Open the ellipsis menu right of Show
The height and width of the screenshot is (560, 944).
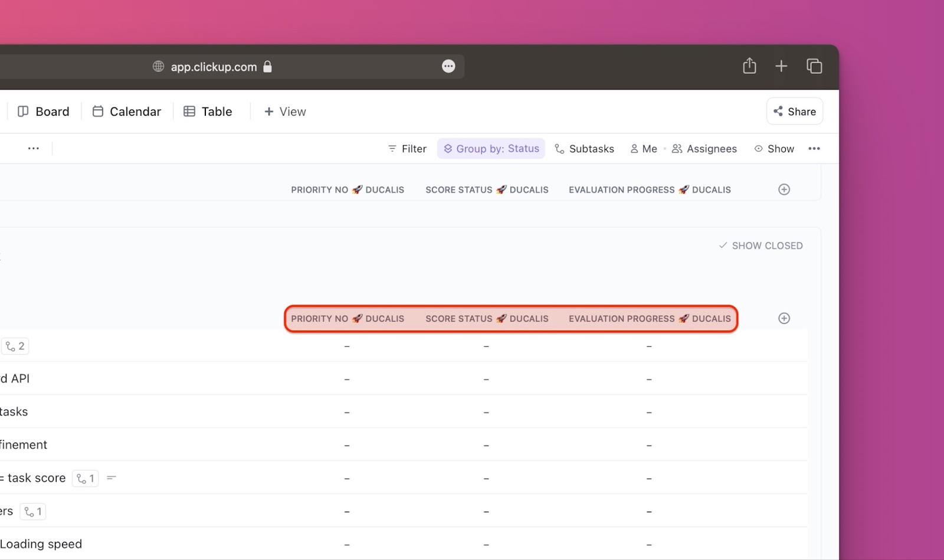815,148
